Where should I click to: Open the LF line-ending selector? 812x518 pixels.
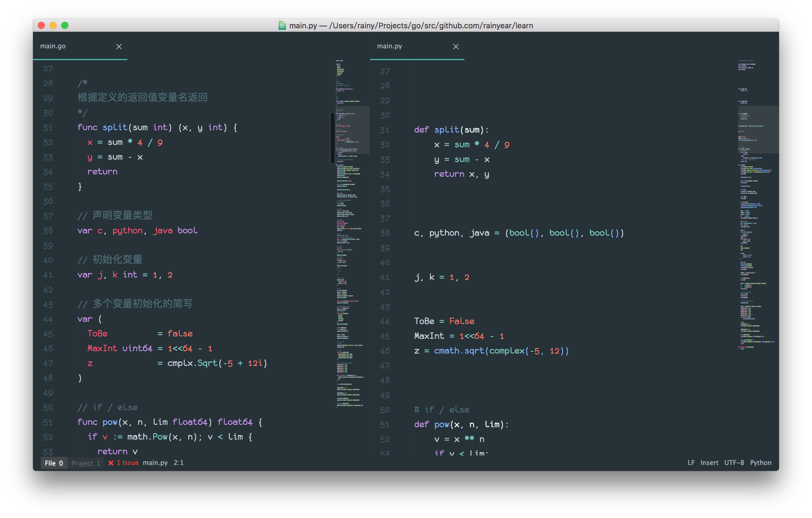tap(691, 462)
